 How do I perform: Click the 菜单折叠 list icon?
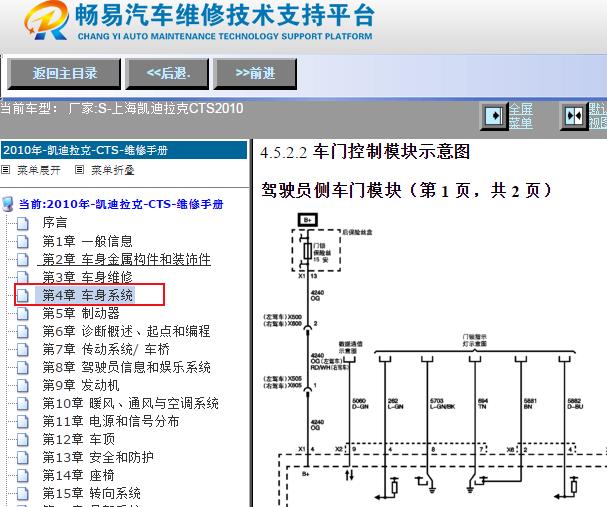(79, 170)
